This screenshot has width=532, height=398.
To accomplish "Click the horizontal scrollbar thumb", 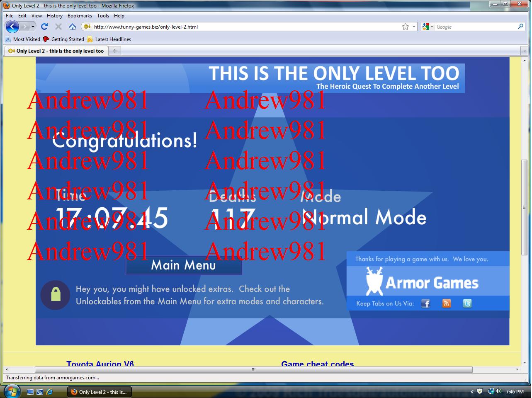I will (254, 369).
